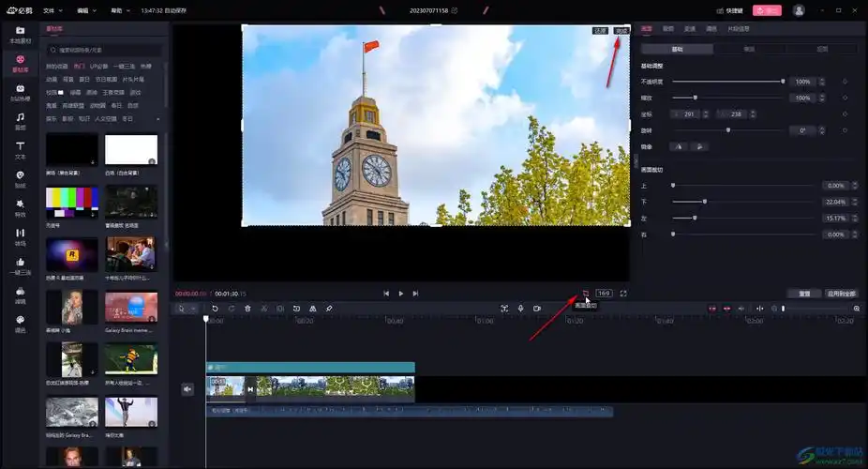Click the Done button on the preview corner
This screenshot has height=469, width=868.
(x=621, y=31)
